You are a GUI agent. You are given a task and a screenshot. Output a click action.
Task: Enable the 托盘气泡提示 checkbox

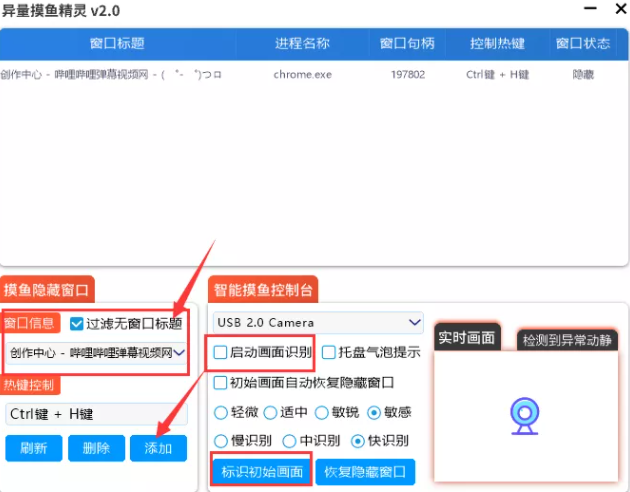pos(329,352)
